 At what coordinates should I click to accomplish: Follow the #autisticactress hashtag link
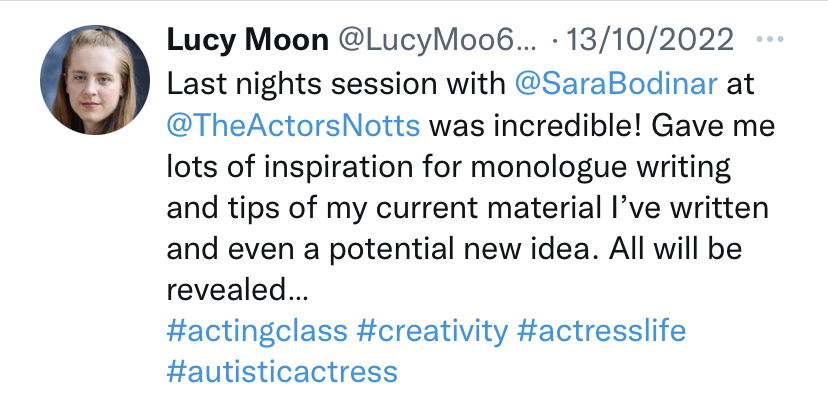(x=280, y=373)
